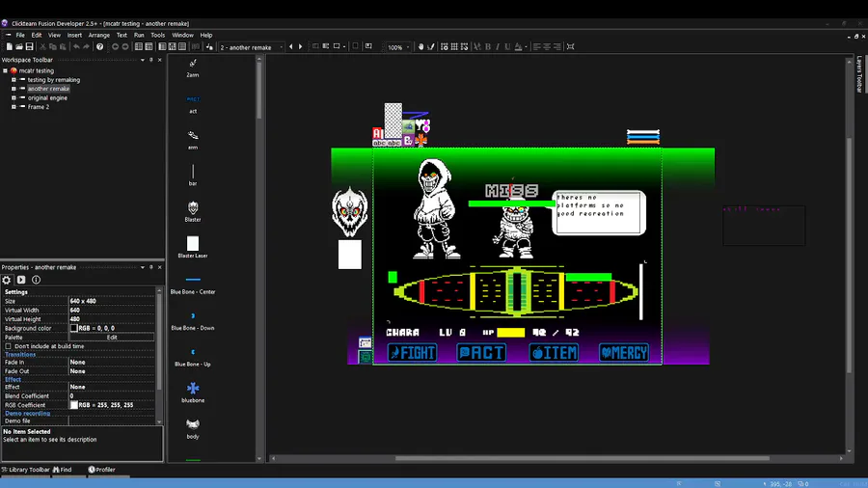
Task: Click the Blend Coefficient value field
Action: 111,396
